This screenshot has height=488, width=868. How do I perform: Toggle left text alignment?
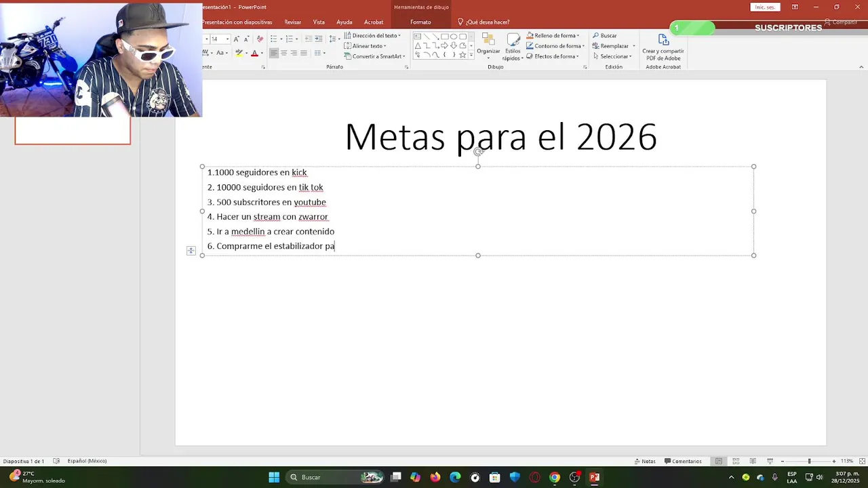(x=274, y=53)
